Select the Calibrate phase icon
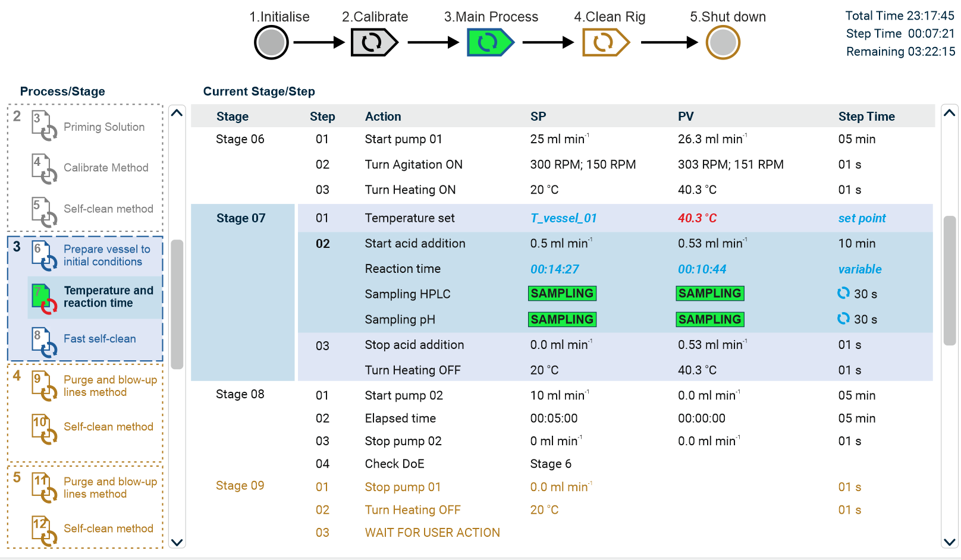Image resolution: width=961 pixels, height=560 pixels. pos(373,43)
